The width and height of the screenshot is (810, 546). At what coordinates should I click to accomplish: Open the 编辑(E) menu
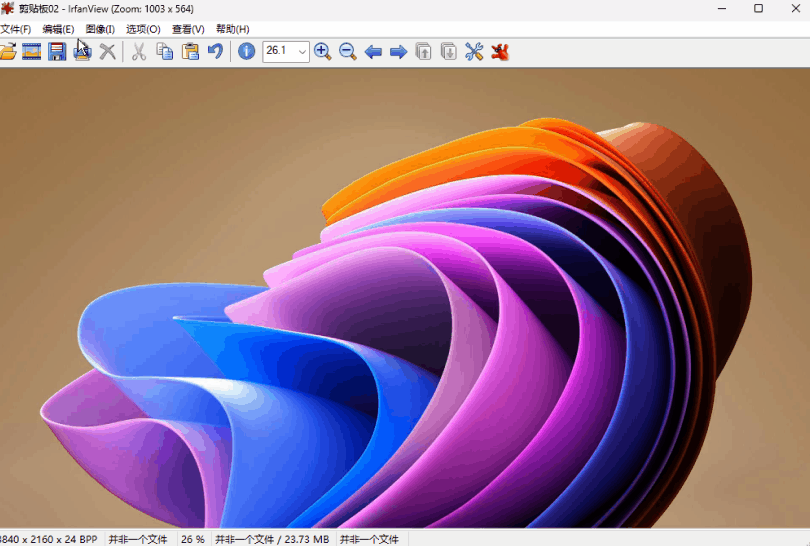pyautogui.click(x=58, y=29)
